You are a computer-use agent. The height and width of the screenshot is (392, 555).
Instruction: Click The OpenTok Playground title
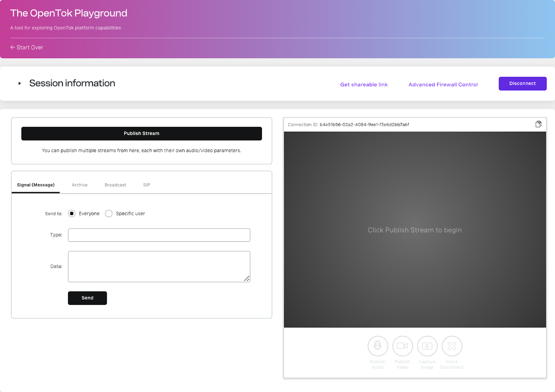pos(69,13)
